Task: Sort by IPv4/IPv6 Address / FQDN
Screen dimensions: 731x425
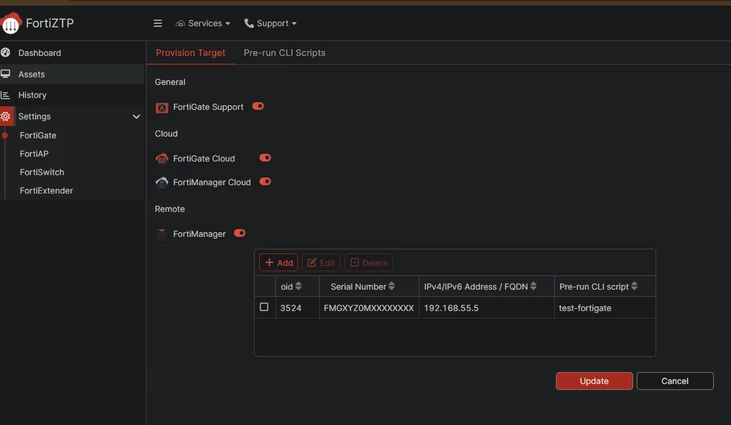Action: pos(533,286)
